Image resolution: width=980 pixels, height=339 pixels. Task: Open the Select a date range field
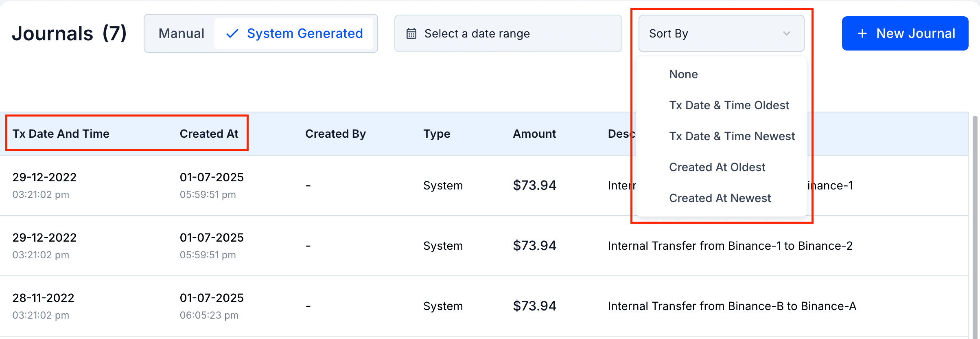click(x=507, y=33)
